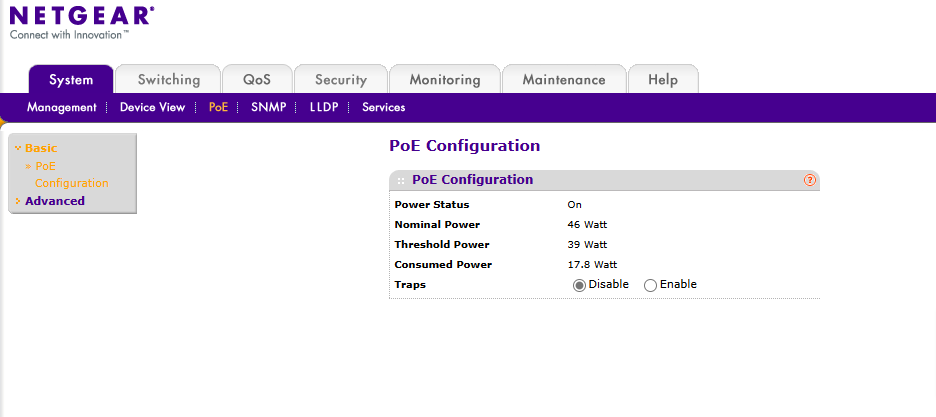Click the Services submenu link
The height and width of the screenshot is (417, 936).
(x=383, y=107)
